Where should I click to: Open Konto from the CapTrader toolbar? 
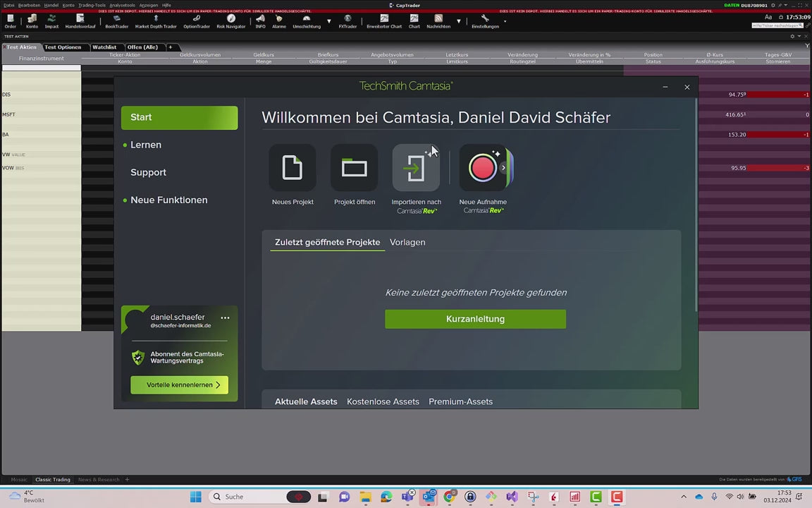tap(32, 21)
